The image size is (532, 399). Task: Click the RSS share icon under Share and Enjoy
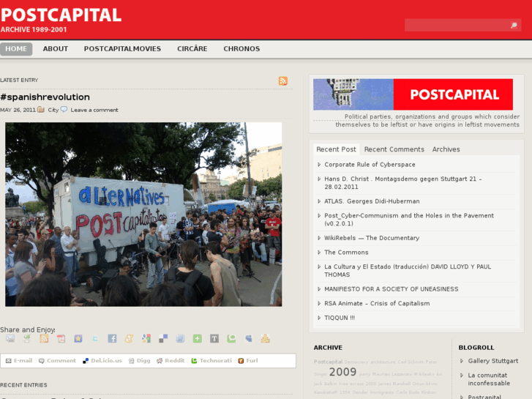[44, 338]
